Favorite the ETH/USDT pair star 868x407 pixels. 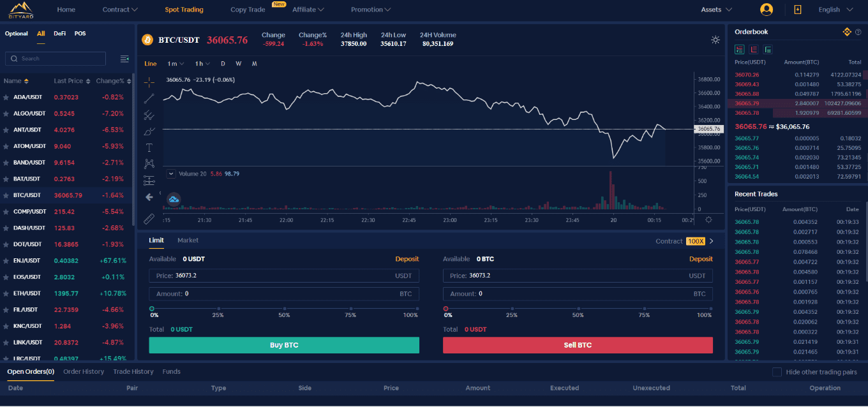6,293
